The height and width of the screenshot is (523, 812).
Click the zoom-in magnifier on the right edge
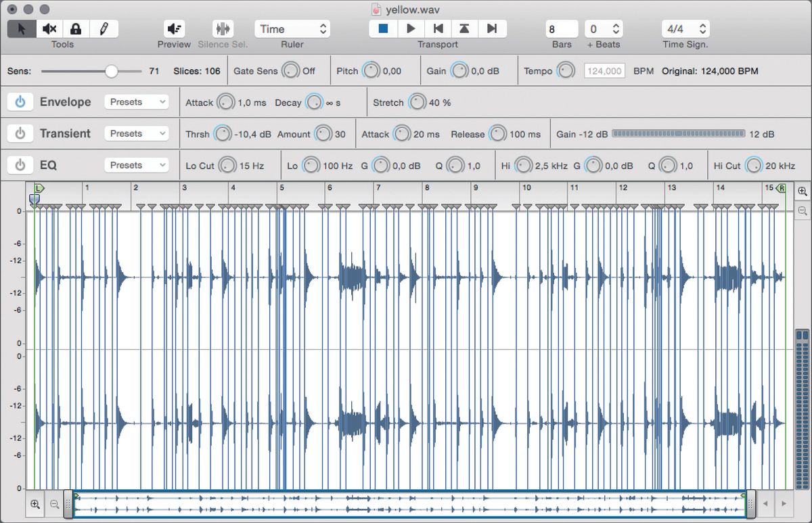[x=803, y=191]
